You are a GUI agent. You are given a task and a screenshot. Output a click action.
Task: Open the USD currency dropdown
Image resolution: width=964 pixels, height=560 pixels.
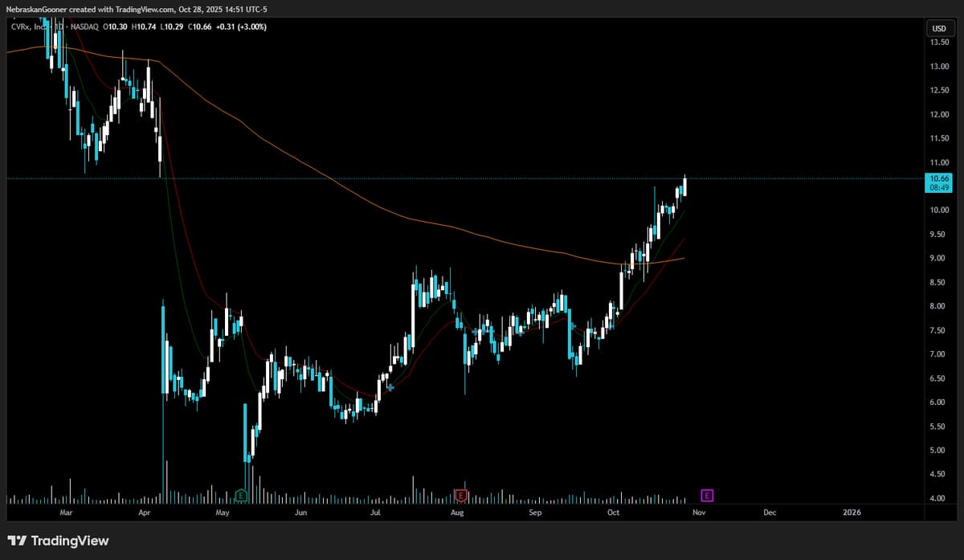tap(937, 27)
